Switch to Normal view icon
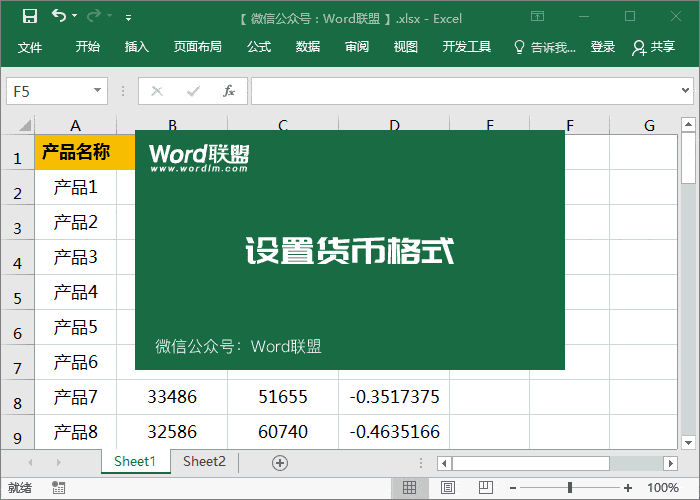The image size is (700, 500). 409,488
